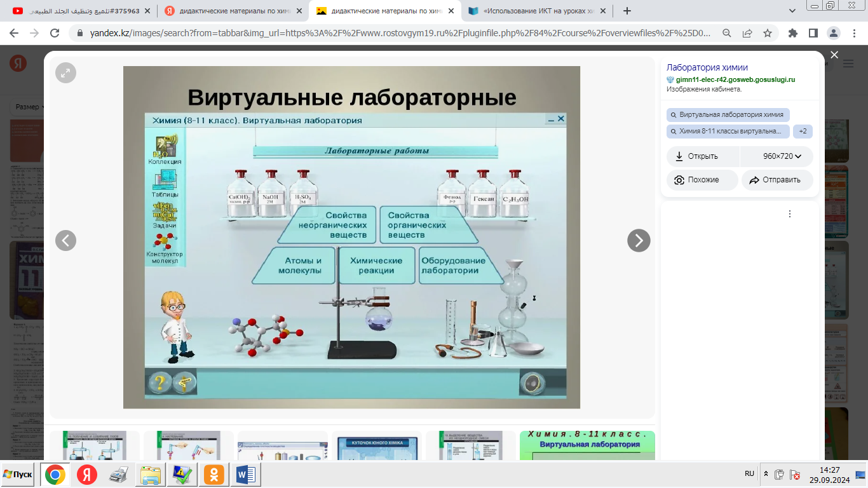Open the gimn11-elec-r42.gosweb.gosuslugi.ru source link
Screen dimensions: 868x488
coord(735,79)
